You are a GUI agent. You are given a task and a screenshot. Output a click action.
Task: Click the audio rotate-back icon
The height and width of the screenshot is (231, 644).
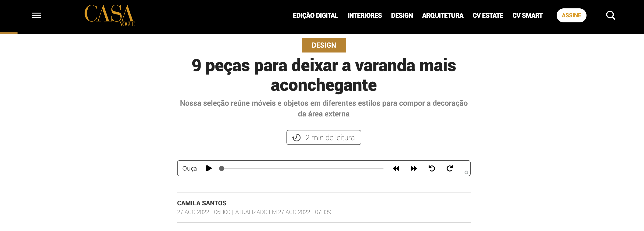point(432,168)
